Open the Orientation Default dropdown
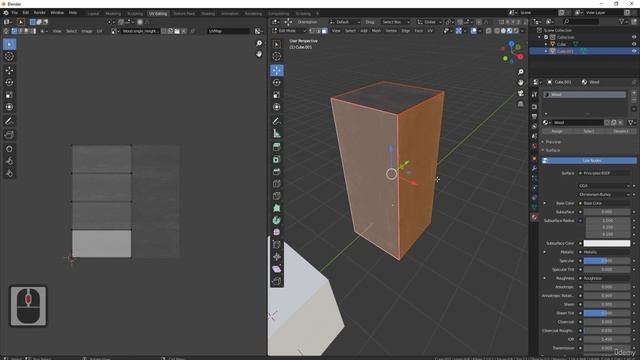Image resolution: width=640 pixels, height=360 pixels. 344,22
